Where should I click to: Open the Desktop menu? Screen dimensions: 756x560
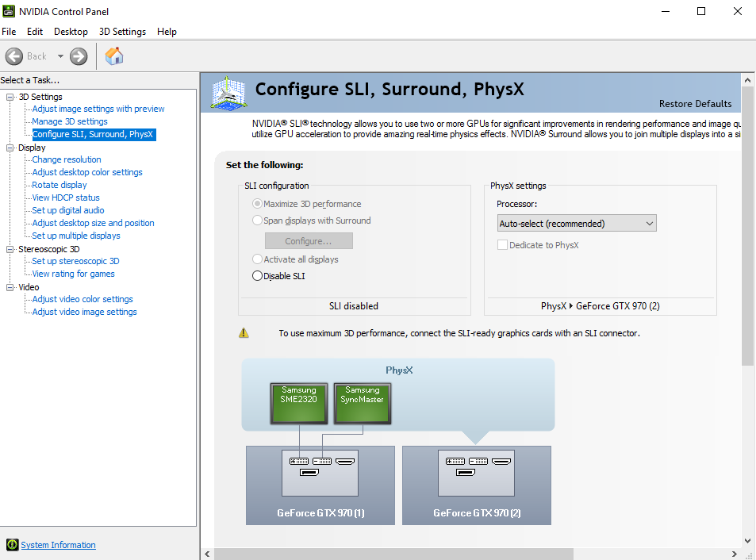71,31
